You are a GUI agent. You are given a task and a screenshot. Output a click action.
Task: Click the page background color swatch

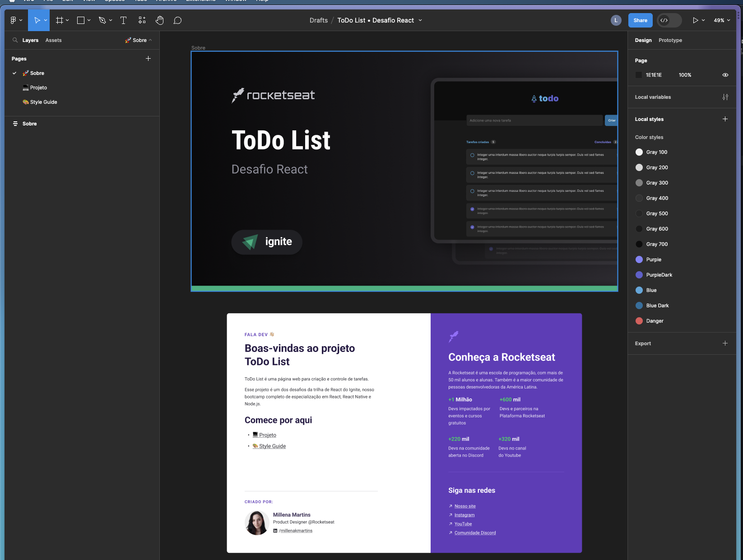click(x=639, y=75)
